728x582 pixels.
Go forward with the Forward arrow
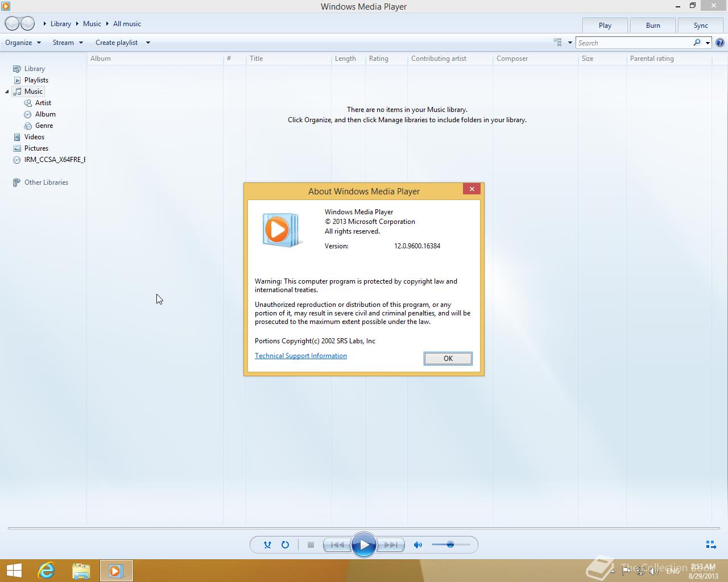click(x=27, y=24)
